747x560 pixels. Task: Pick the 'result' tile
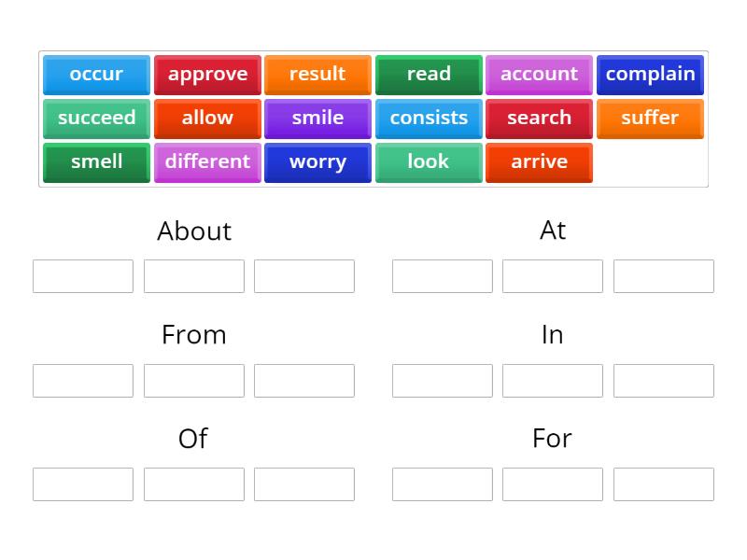[x=317, y=75]
